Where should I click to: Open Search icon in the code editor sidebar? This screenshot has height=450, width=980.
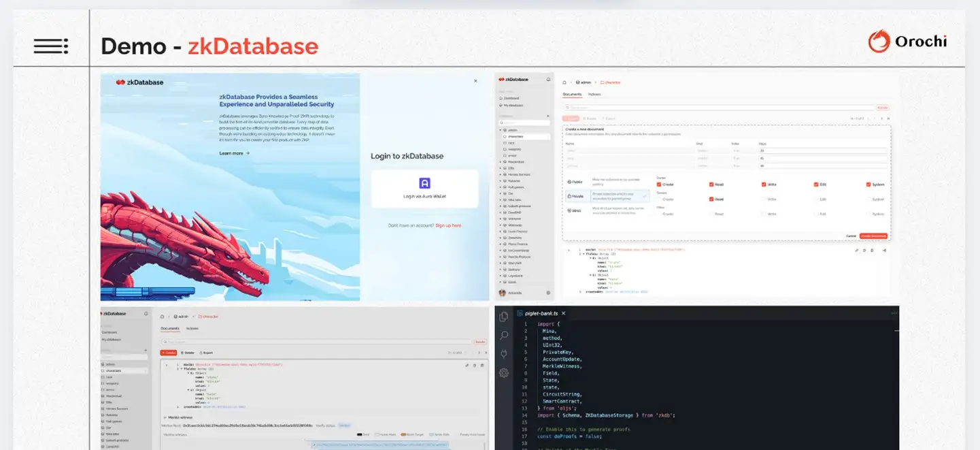click(x=503, y=336)
